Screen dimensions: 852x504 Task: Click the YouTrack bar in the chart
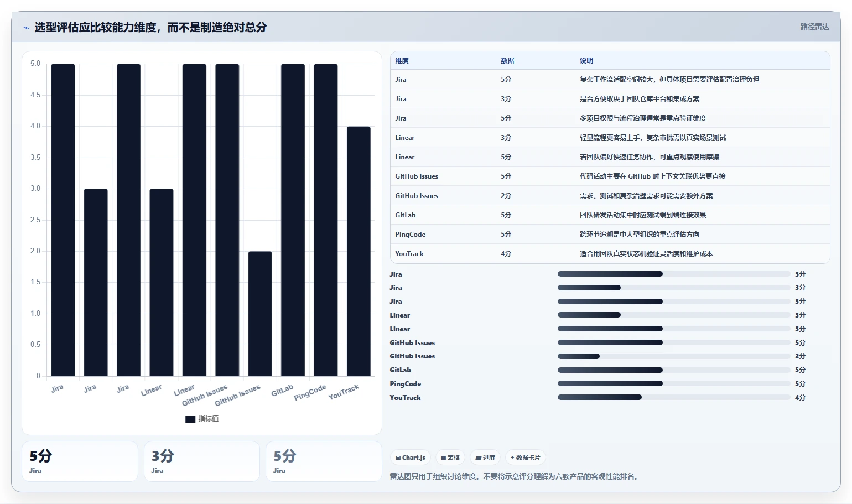click(359, 252)
